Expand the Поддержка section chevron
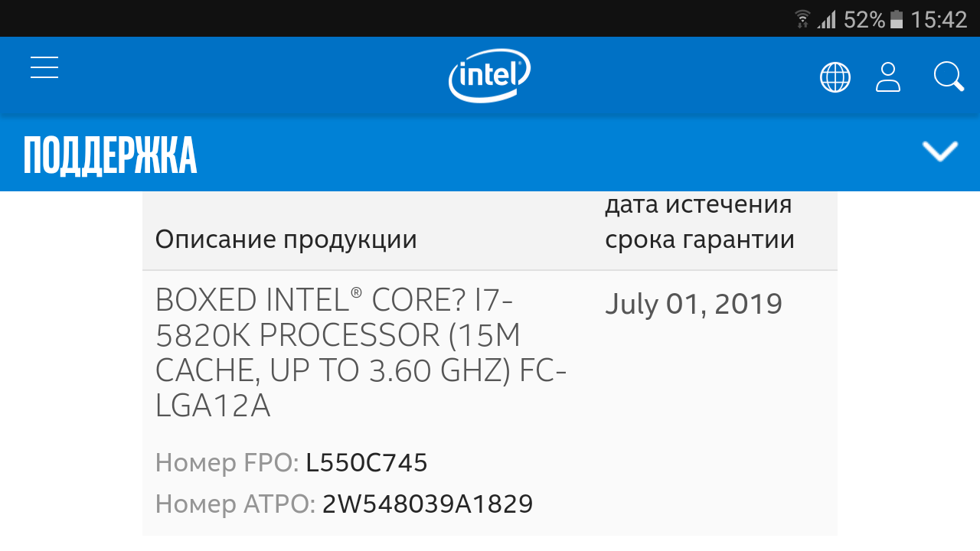This screenshot has width=980, height=551. pos(940,152)
